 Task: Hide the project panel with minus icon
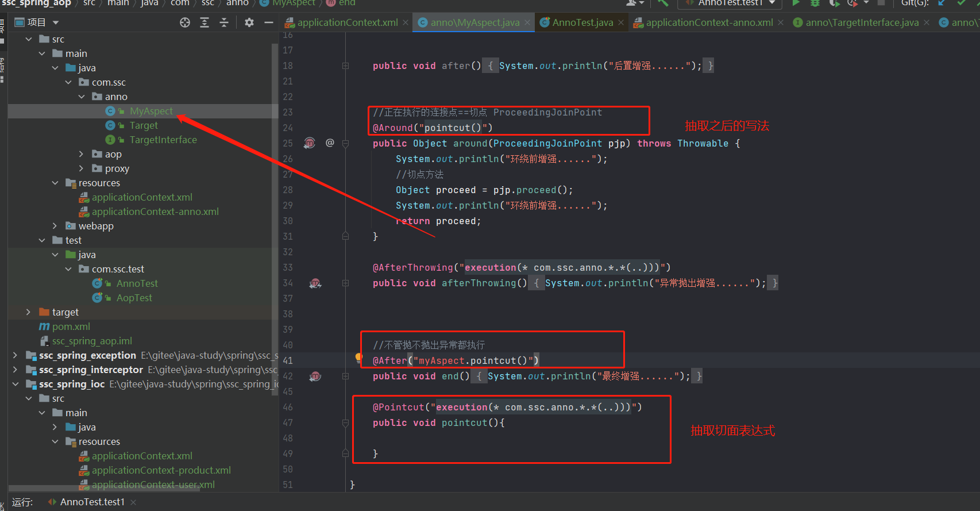(268, 22)
